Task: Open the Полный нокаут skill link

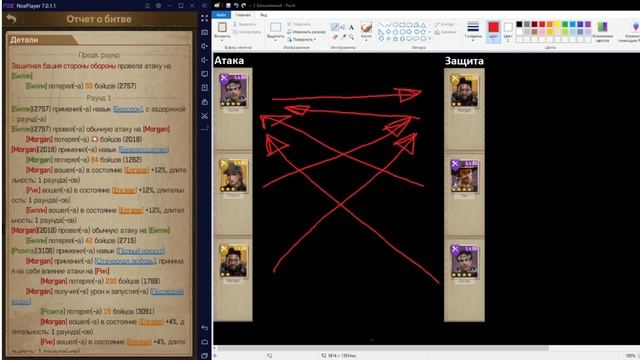Action: click(140, 251)
